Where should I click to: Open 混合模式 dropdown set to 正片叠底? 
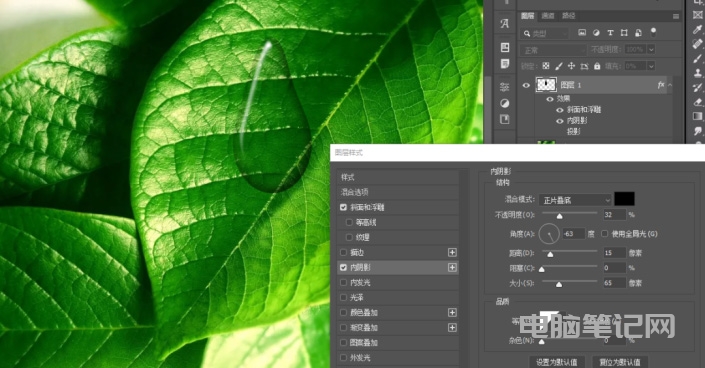(x=576, y=200)
